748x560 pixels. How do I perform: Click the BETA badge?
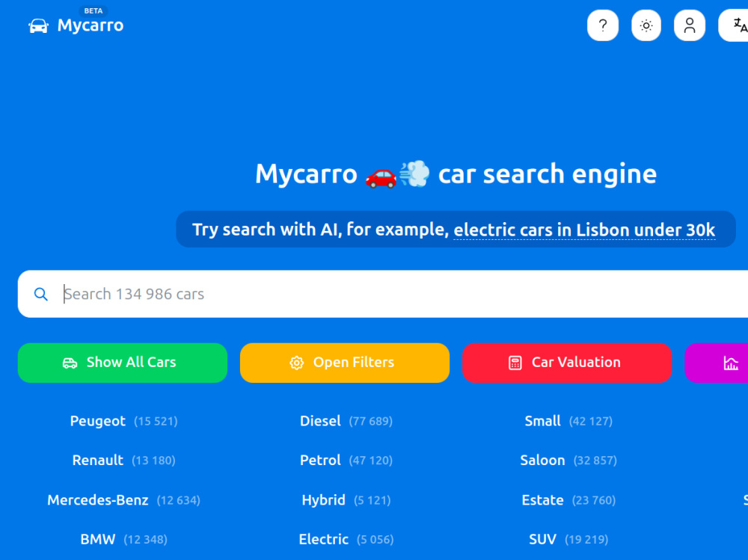[93, 11]
